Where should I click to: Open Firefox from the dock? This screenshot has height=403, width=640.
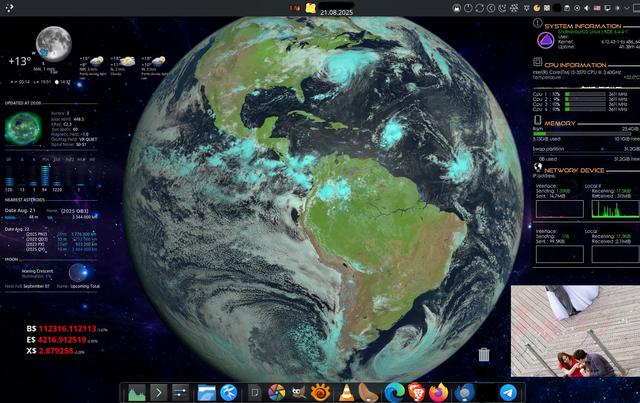(439, 392)
